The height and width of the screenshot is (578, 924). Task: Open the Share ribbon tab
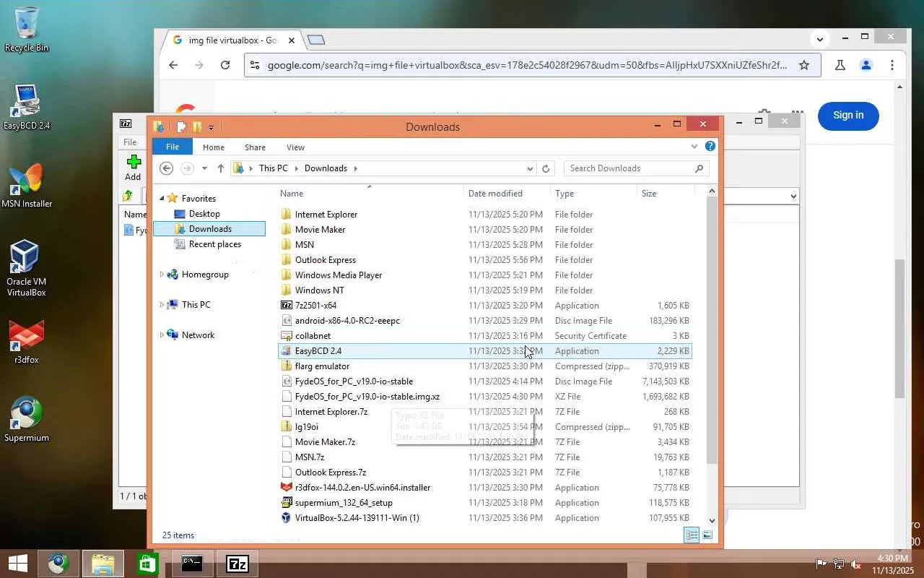pos(255,147)
